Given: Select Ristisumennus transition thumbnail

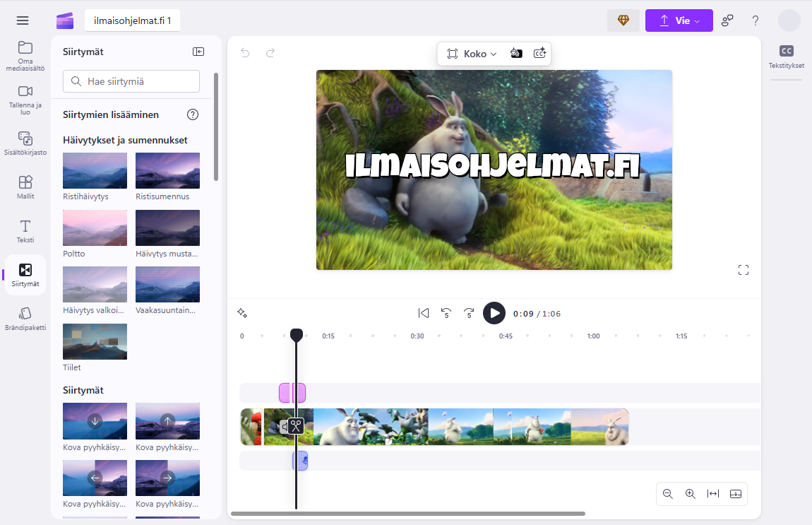Looking at the screenshot, I should pyautogui.click(x=167, y=170).
